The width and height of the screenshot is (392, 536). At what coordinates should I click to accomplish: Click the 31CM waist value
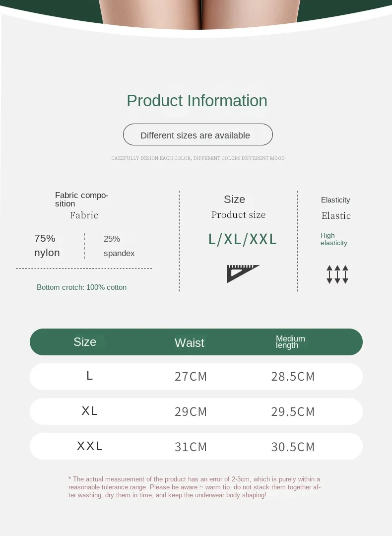coord(191,447)
